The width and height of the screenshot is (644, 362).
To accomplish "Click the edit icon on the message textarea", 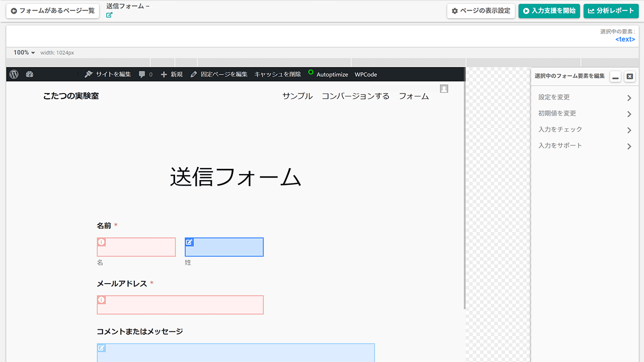I will [102, 348].
